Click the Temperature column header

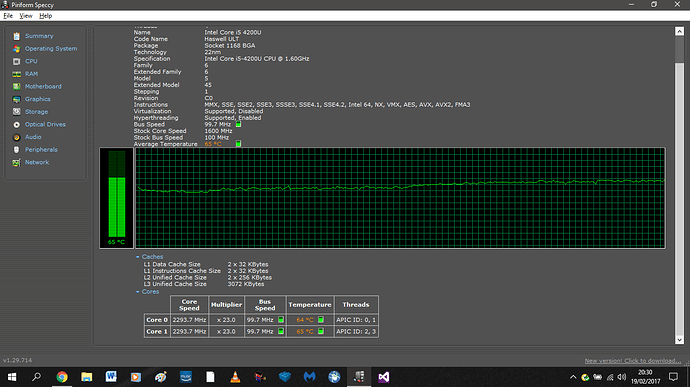310,305
